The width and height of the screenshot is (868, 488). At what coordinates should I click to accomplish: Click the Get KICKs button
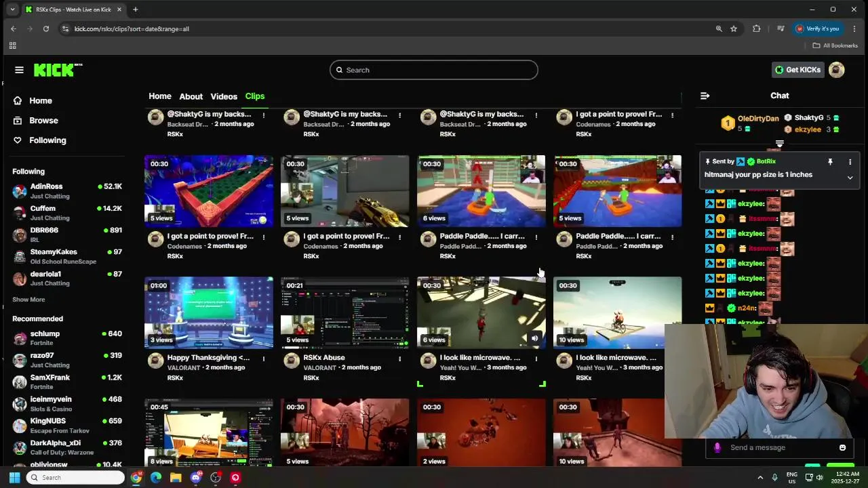798,70
